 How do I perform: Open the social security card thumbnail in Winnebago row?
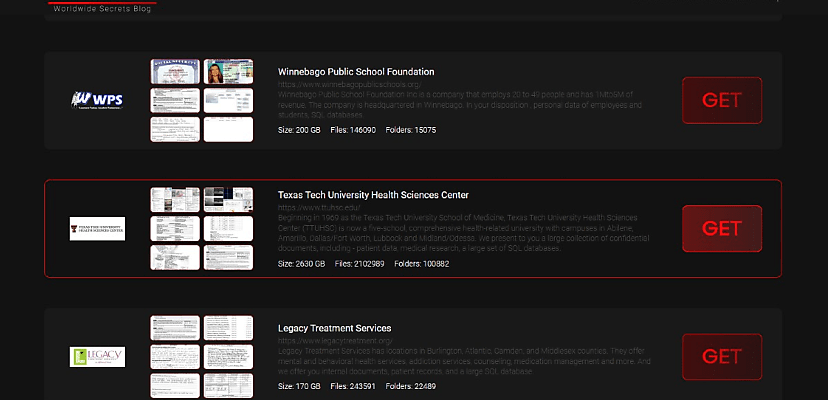[175, 71]
